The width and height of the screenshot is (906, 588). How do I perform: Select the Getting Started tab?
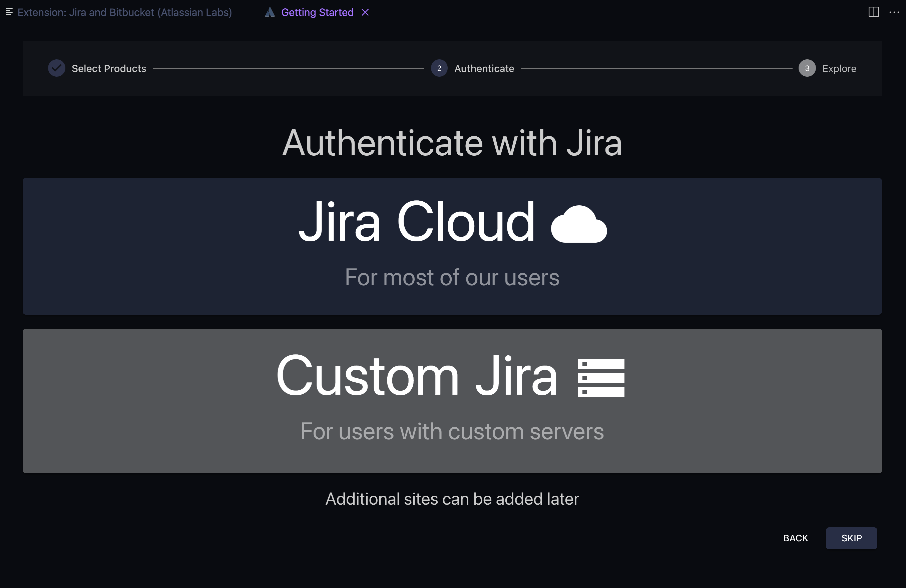[x=317, y=12]
